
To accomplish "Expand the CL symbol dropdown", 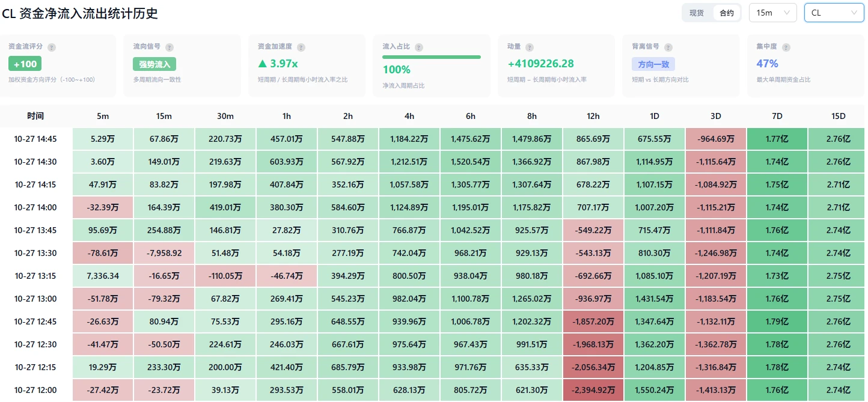I will click(834, 13).
